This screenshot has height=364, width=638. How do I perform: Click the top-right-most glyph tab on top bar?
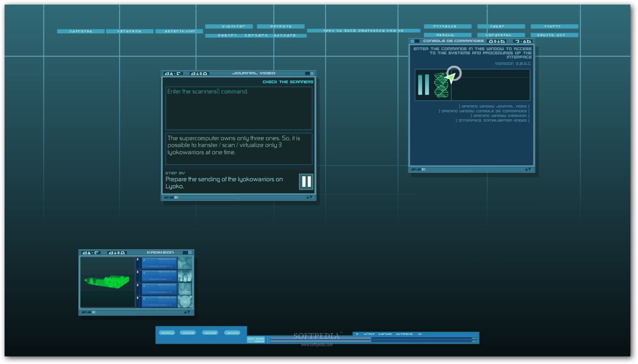(554, 27)
